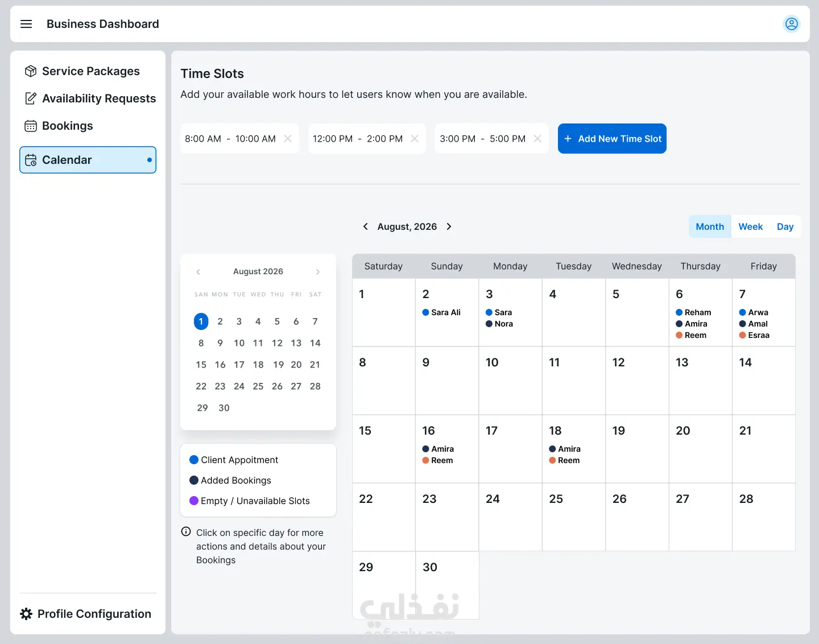Remove the 8:00 AM - 10:00 AM time slot
This screenshot has height=644, width=819.
point(288,139)
